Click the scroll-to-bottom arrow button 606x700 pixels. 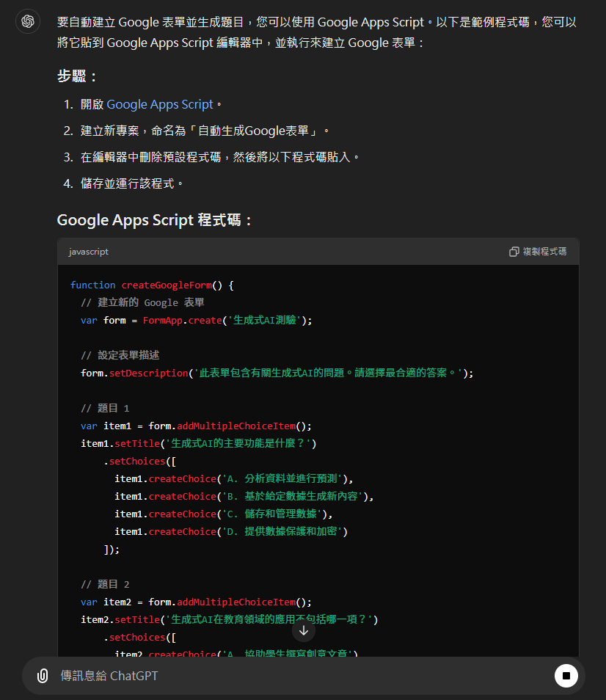304,630
